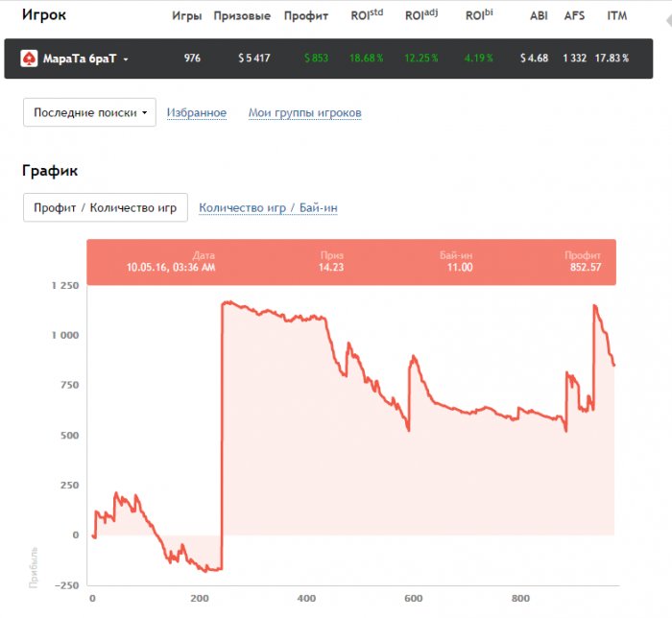Expand the МараТа браТ player dropdown arrow
The height and width of the screenshot is (618, 672).
coord(126,59)
